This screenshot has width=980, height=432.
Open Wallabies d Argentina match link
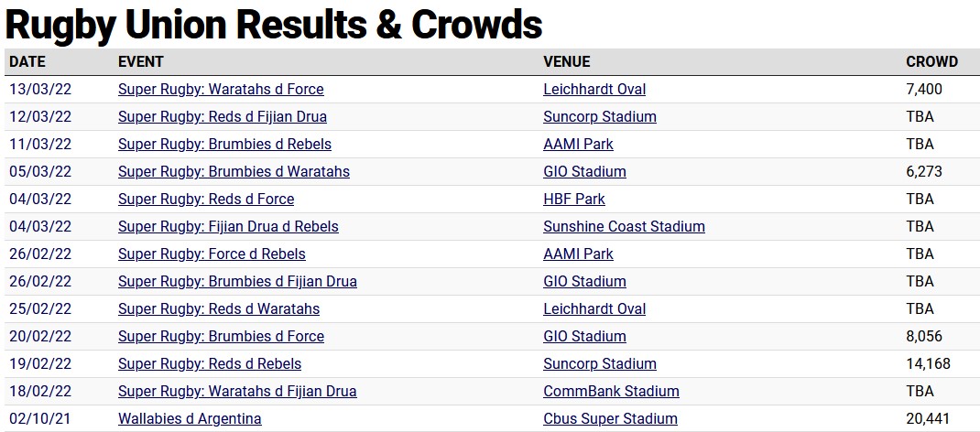click(190, 419)
